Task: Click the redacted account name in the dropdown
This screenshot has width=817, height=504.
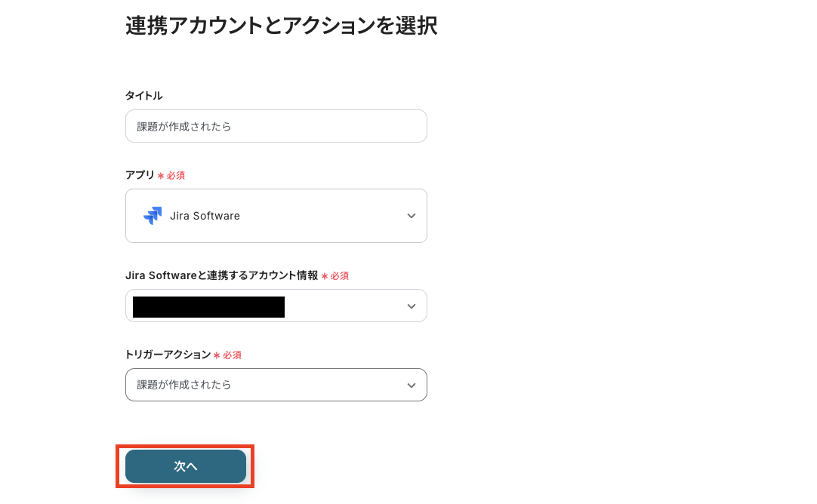Action: [208, 306]
